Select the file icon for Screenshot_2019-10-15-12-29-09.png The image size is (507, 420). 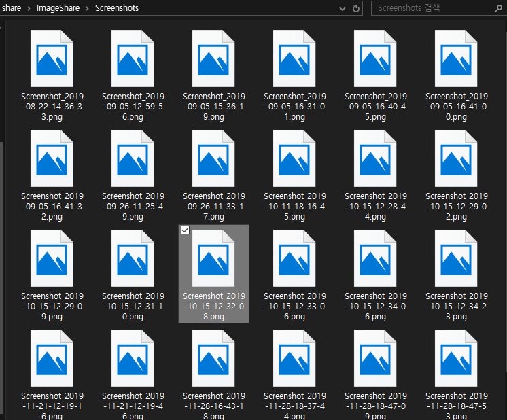[x=52, y=258]
